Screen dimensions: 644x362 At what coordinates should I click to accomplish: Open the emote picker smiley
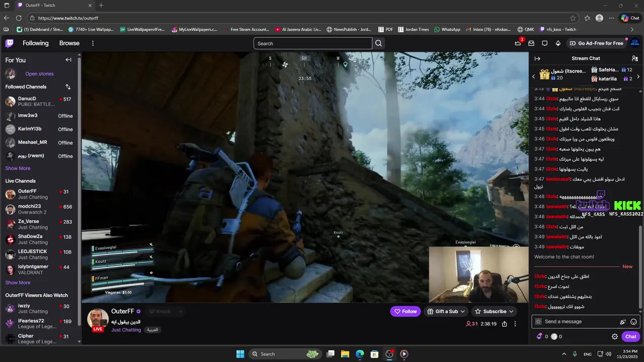[633, 322]
